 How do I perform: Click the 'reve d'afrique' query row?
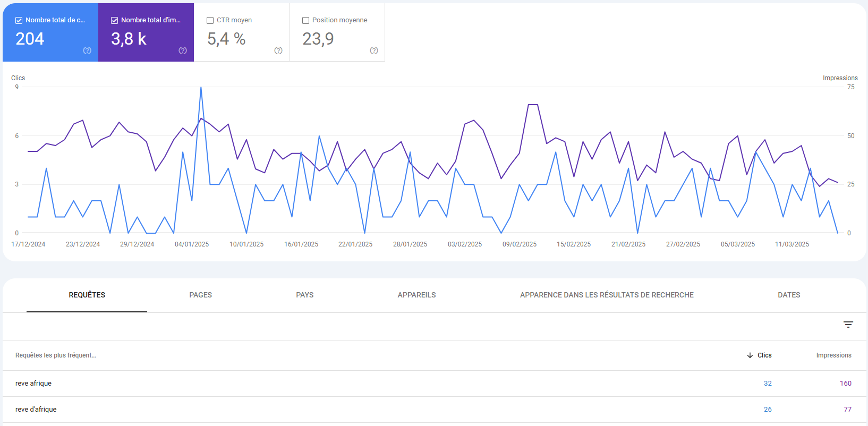pyautogui.click(x=434, y=410)
